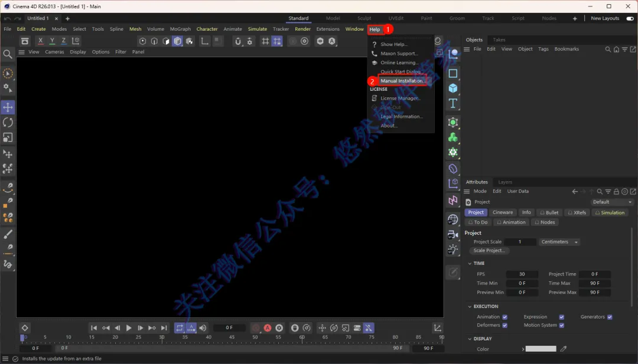
Task: Play the animation forward
Action: (x=129, y=328)
